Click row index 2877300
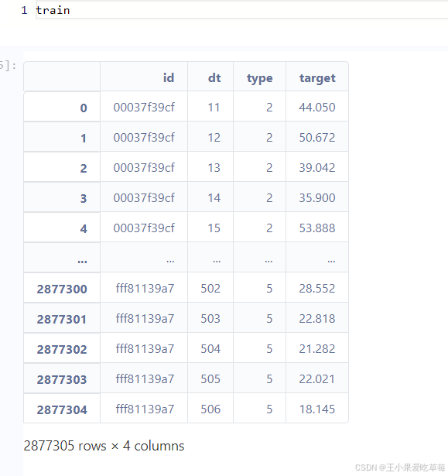Screen dimensions: 448x476 [62, 289]
